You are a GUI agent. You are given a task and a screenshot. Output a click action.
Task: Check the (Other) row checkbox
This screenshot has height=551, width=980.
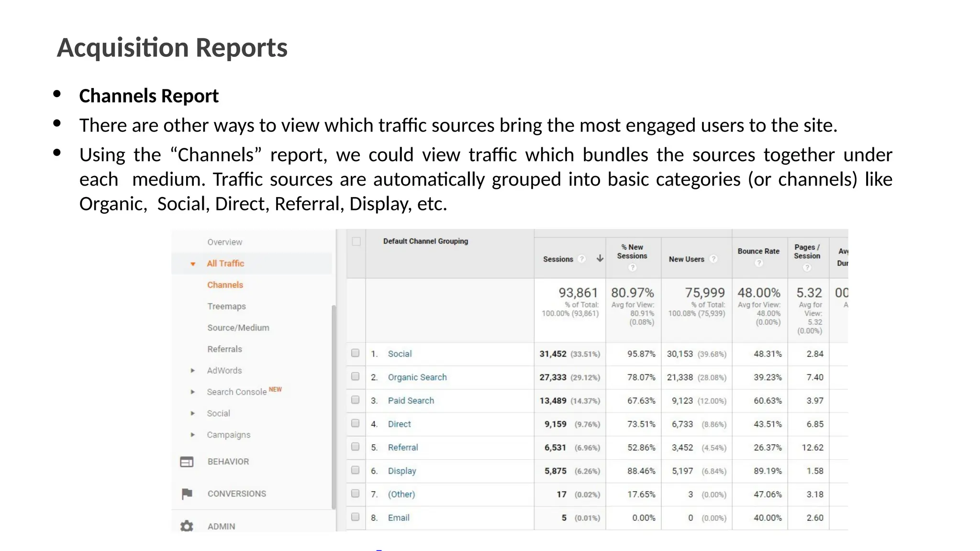(355, 494)
